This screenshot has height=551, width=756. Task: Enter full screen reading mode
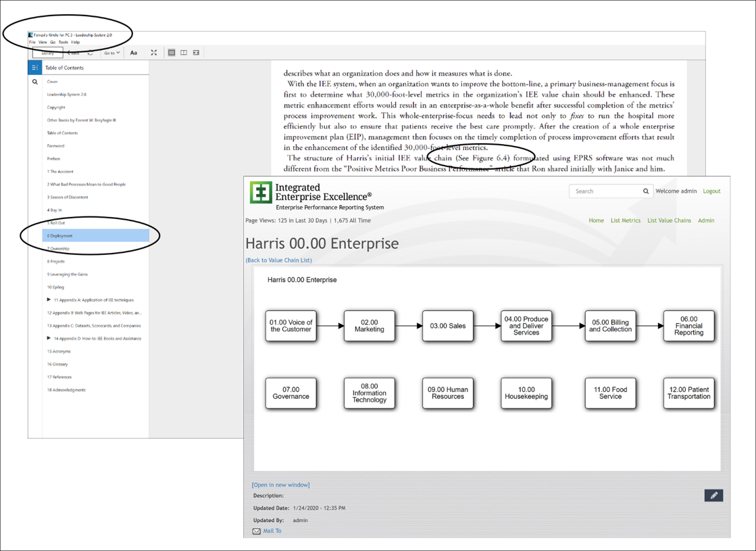coord(154,53)
